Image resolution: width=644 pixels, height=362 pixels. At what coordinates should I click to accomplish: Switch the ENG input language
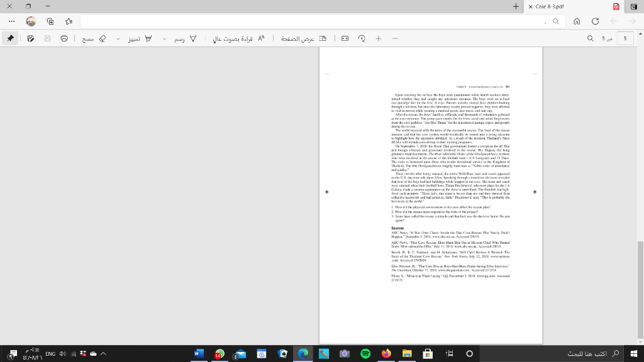50,353
